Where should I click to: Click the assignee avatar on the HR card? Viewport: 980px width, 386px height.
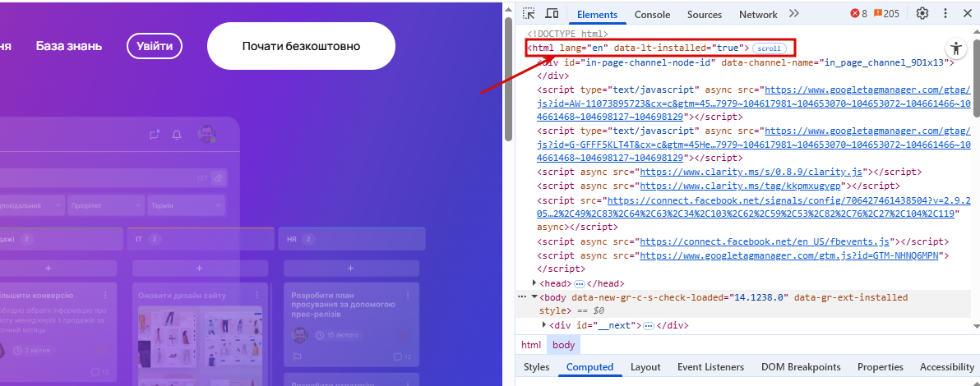click(x=300, y=335)
